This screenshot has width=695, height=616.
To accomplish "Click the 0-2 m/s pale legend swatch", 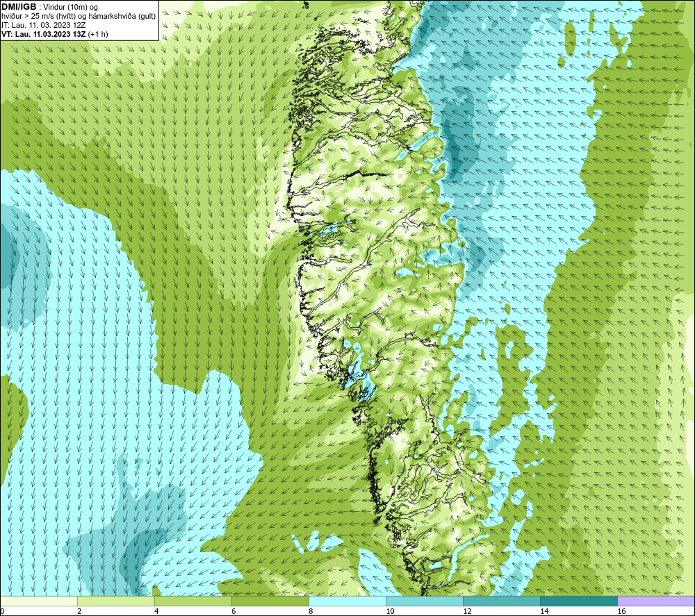I will tap(38, 601).
